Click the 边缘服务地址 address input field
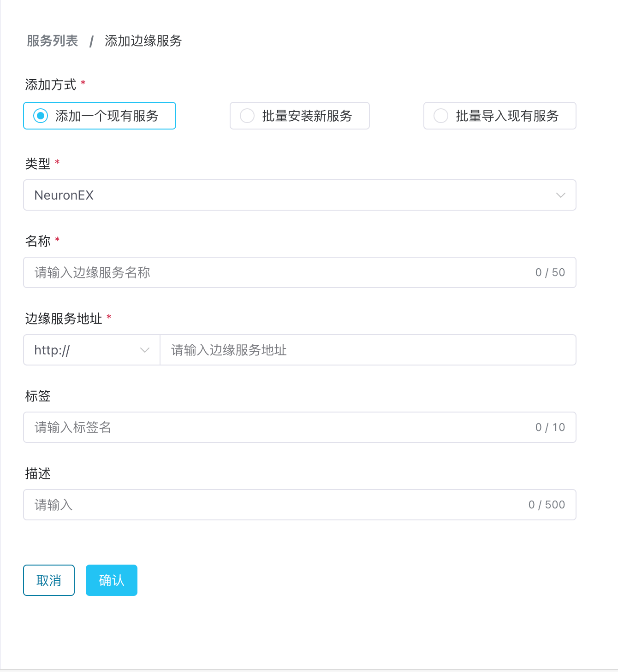 tap(368, 350)
